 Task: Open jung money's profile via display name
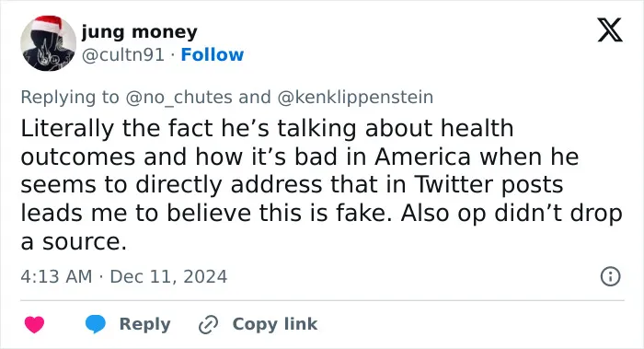click(140, 32)
